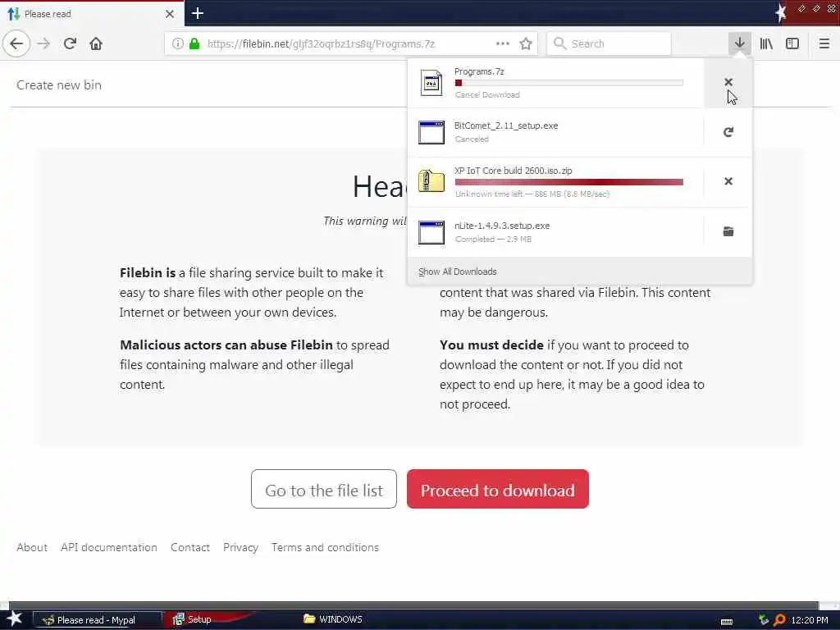Viewport: 840px width, 630px height.
Task: Click the 12:20 PM taskbar clock
Action: click(x=810, y=620)
